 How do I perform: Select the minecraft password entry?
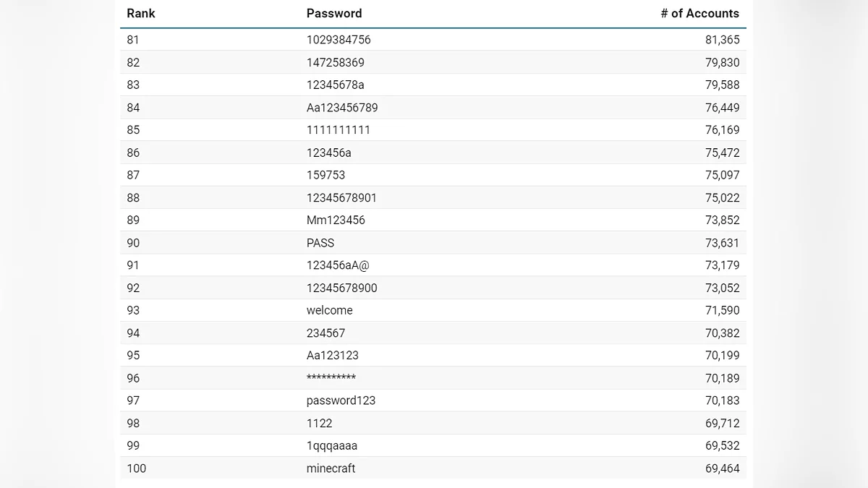(331, 468)
